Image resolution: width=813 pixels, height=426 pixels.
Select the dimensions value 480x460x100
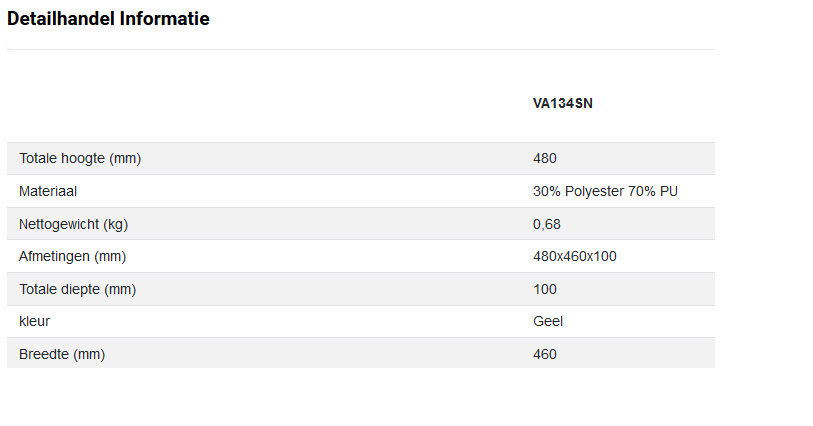click(575, 256)
